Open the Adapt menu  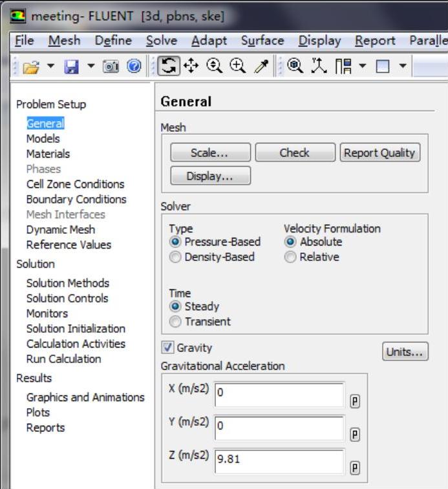[209, 41]
